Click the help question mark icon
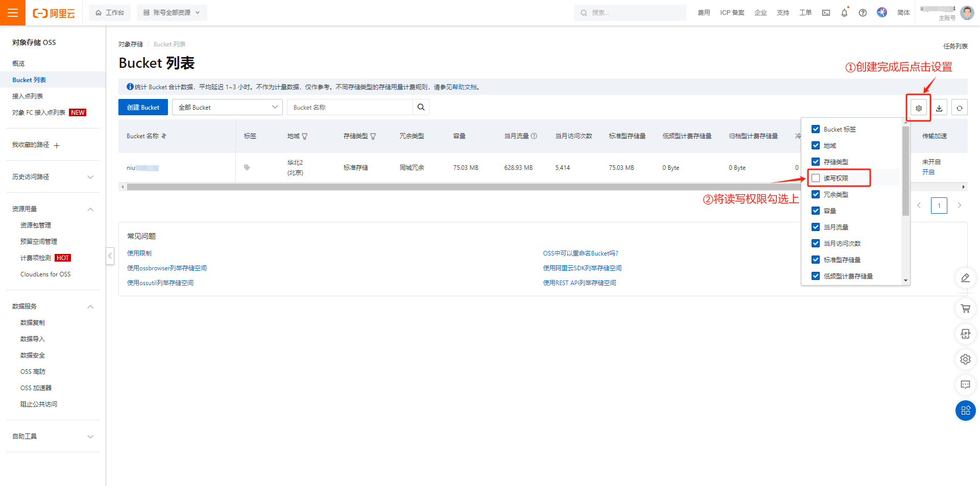 pyautogui.click(x=863, y=13)
